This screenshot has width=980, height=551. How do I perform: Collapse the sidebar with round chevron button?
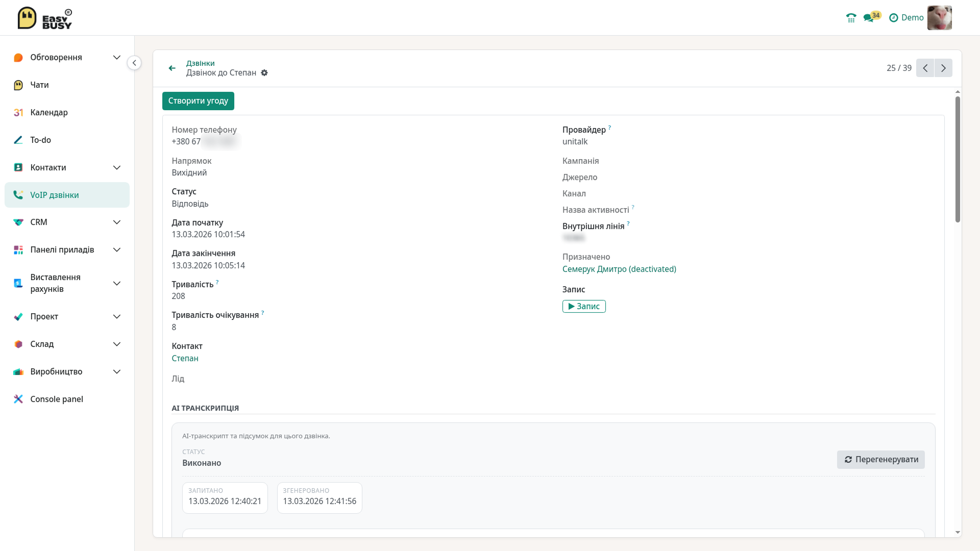pos(134,63)
